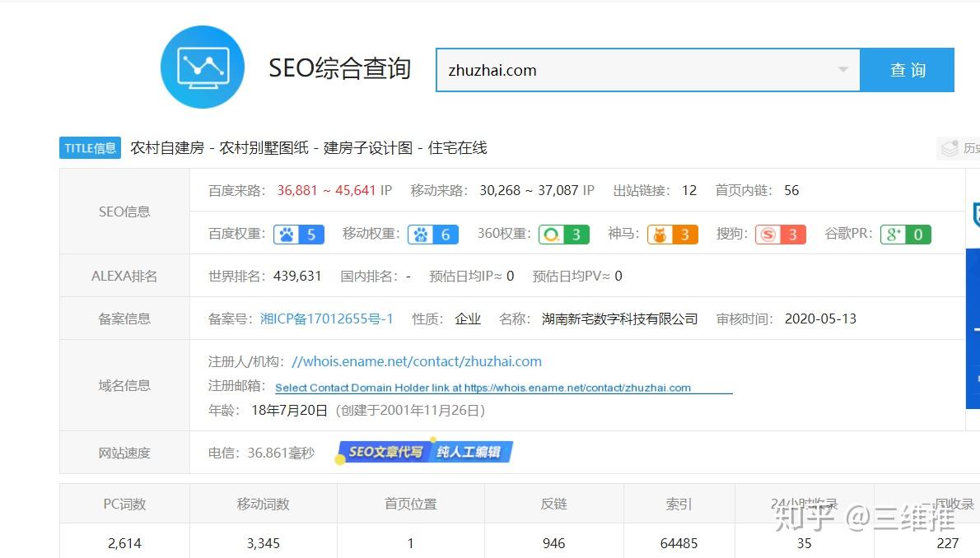This screenshot has height=558, width=980.
Task: Click 首页内链 value 56
Action: (x=792, y=190)
